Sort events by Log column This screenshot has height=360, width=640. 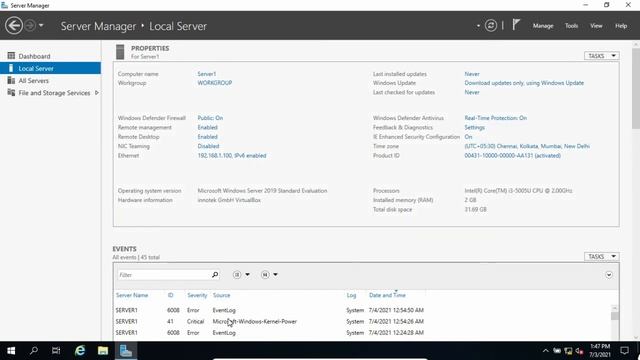[351, 295]
